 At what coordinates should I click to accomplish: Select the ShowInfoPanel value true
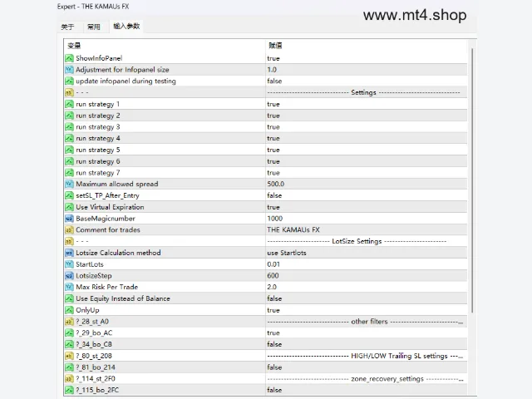coord(273,58)
